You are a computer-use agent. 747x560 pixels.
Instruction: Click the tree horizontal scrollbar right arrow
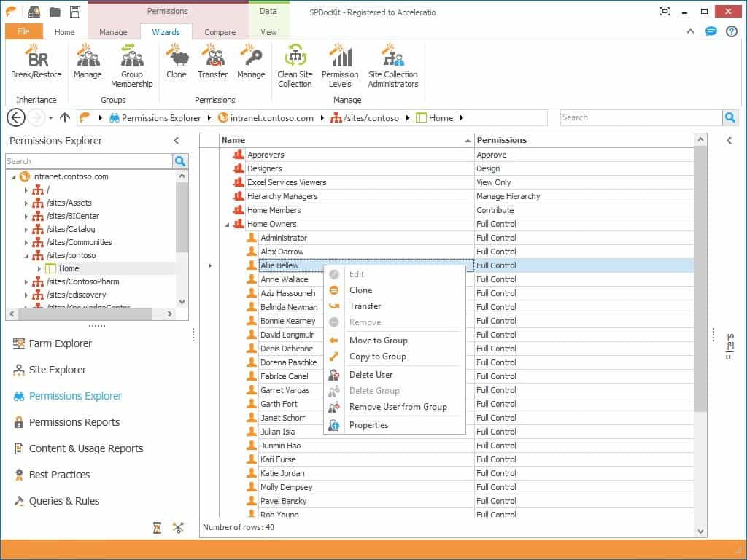point(169,314)
